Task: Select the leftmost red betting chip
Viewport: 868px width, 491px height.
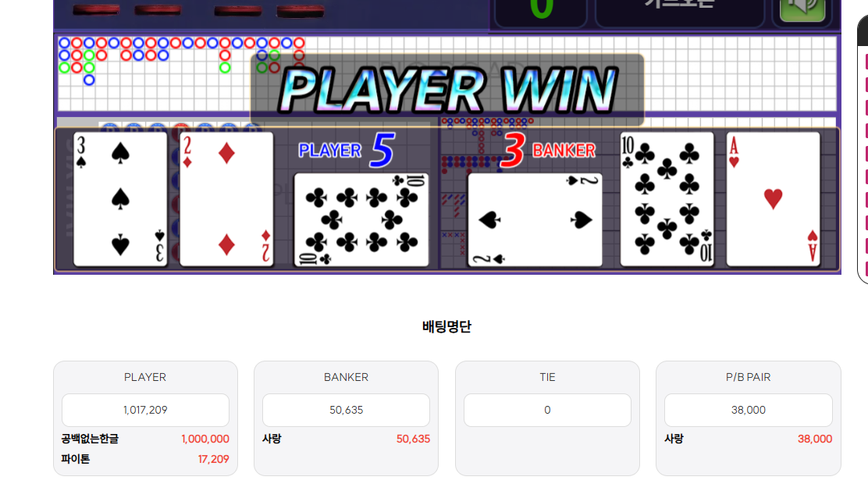Action: pos(96,10)
